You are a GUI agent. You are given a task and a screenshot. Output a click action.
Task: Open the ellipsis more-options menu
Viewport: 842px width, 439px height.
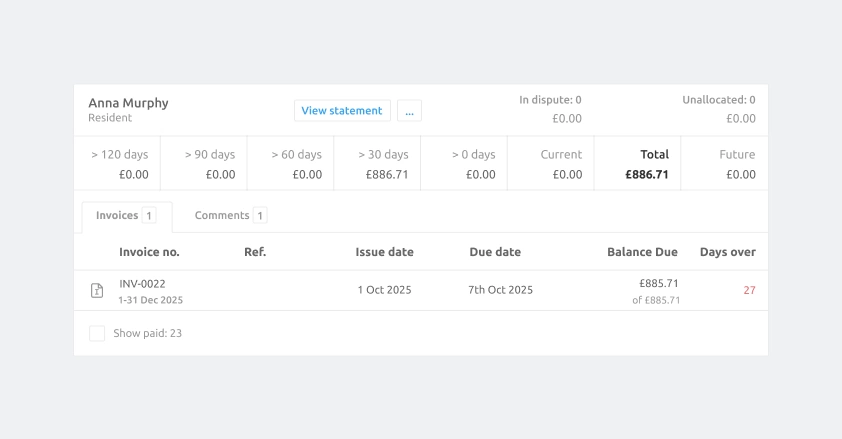[x=409, y=111]
